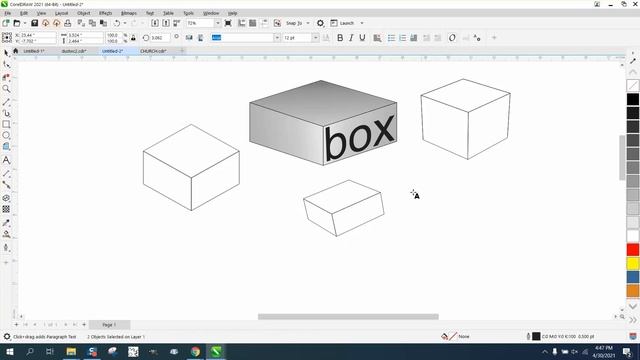Save the document
The image size is (640, 360).
35,23
